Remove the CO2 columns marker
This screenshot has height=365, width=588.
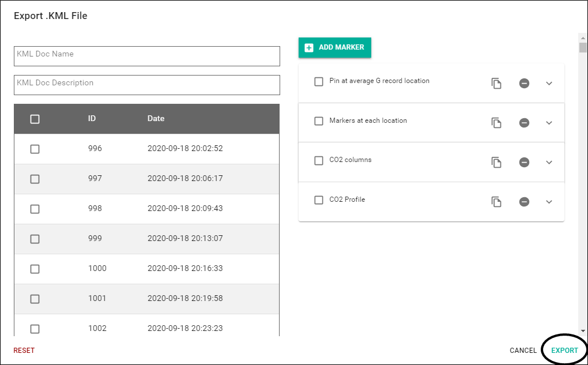click(x=524, y=162)
